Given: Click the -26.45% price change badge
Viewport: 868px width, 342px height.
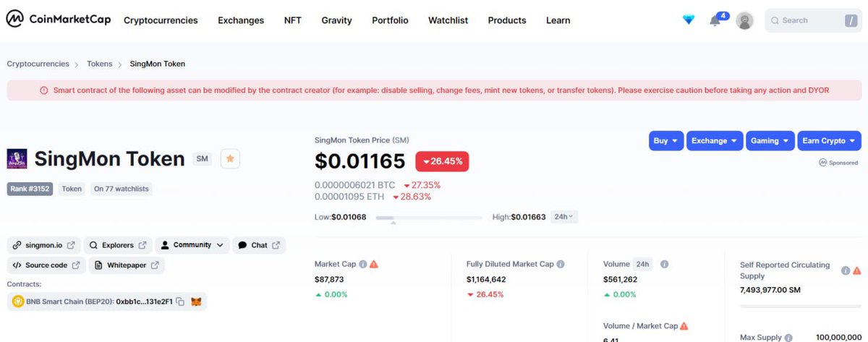Looking at the screenshot, I should (x=442, y=161).
